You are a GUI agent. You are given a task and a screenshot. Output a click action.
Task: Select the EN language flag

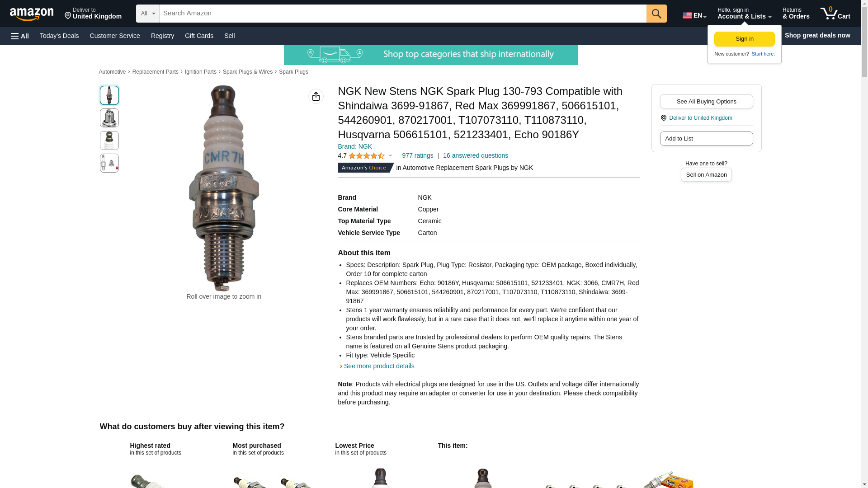pos(694,15)
